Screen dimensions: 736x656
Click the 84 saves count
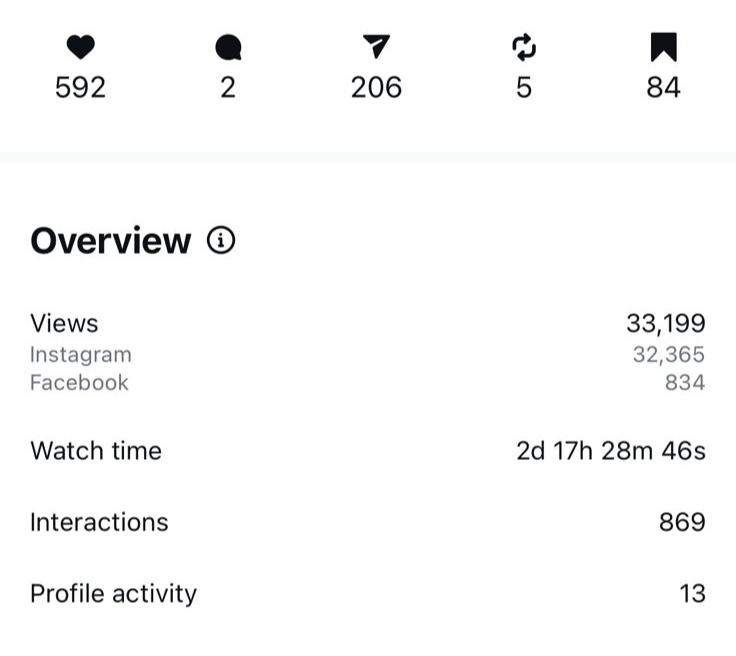663,88
